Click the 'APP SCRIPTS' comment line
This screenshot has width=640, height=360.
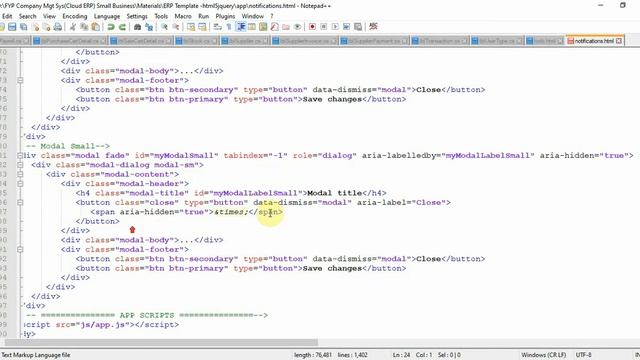tap(147, 315)
